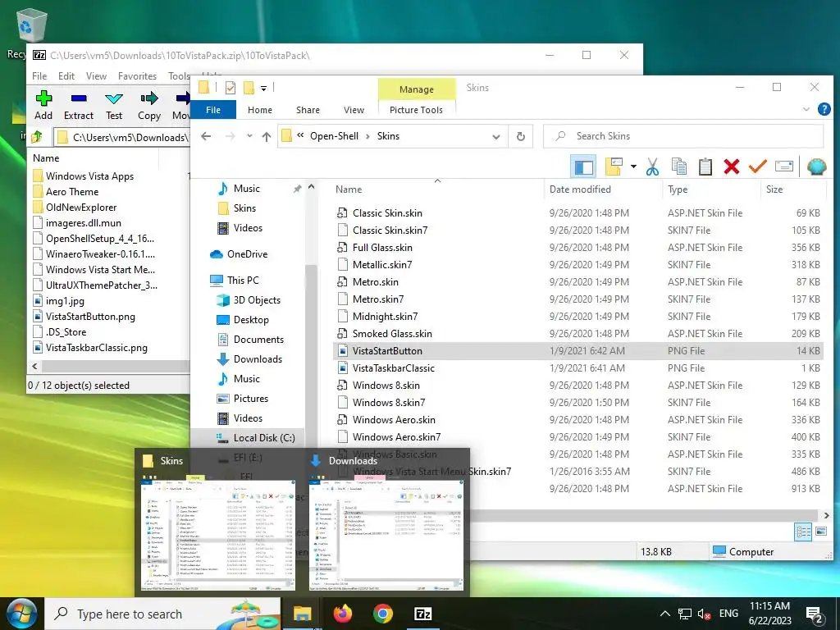Select the Classic Skin.skin file
Image resolution: width=840 pixels, height=630 pixels.
(x=387, y=213)
